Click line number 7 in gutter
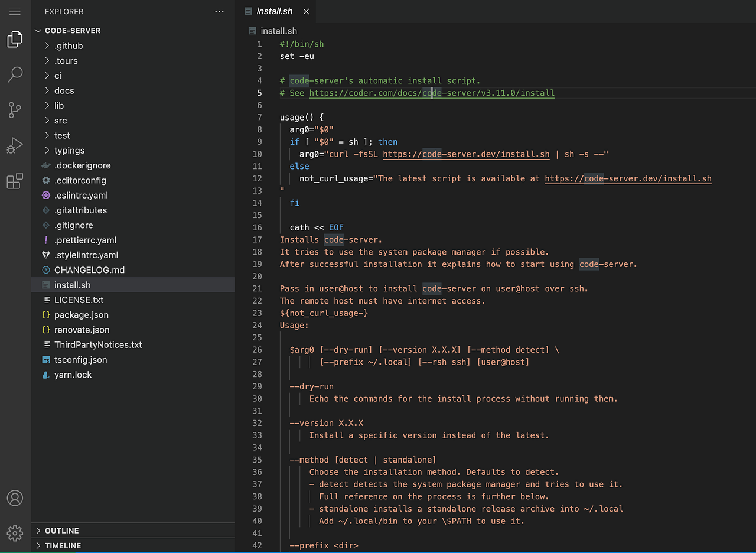Screen dimensions: 756x553 pyautogui.click(x=259, y=117)
